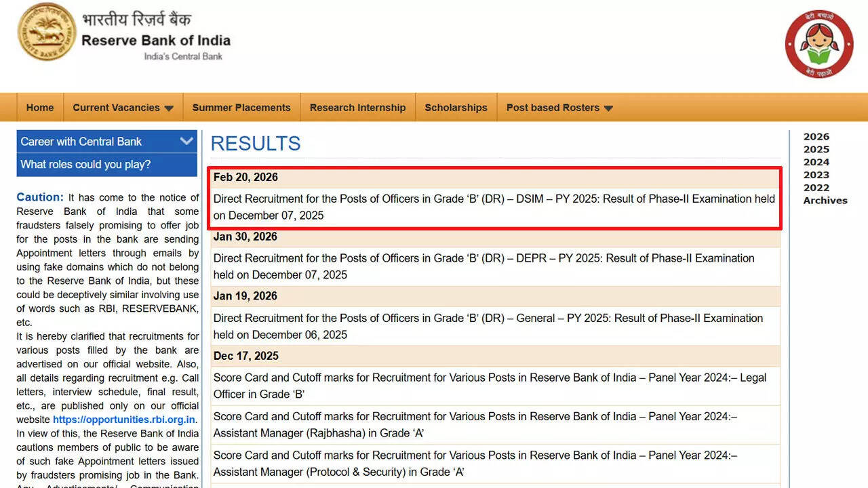Open Assistant Manager (Protocol & Security) score card
868x488 pixels.
pyautogui.click(x=475, y=464)
